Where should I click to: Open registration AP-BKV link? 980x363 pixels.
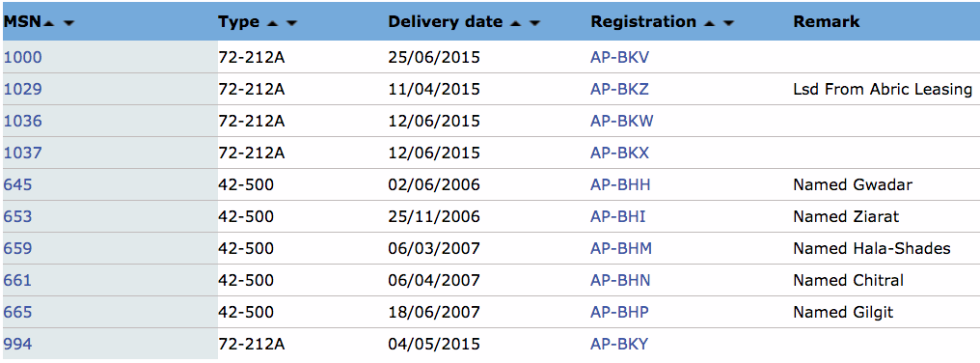coord(619,58)
